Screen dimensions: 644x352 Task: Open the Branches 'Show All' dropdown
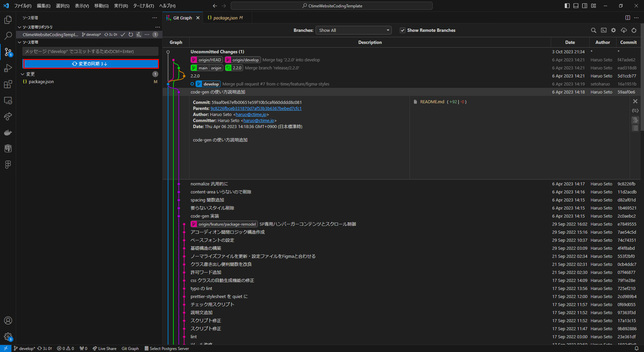point(354,30)
